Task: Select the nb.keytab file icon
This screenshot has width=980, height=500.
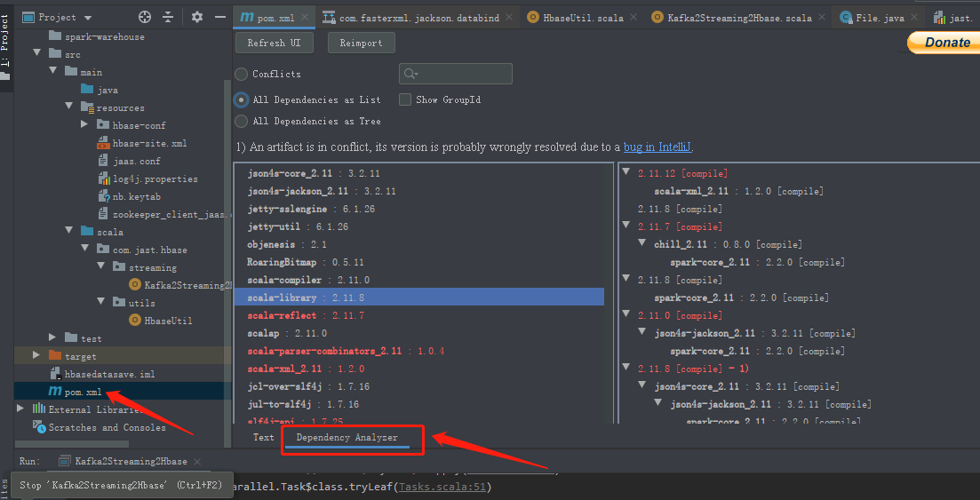Action: tap(104, 196)
